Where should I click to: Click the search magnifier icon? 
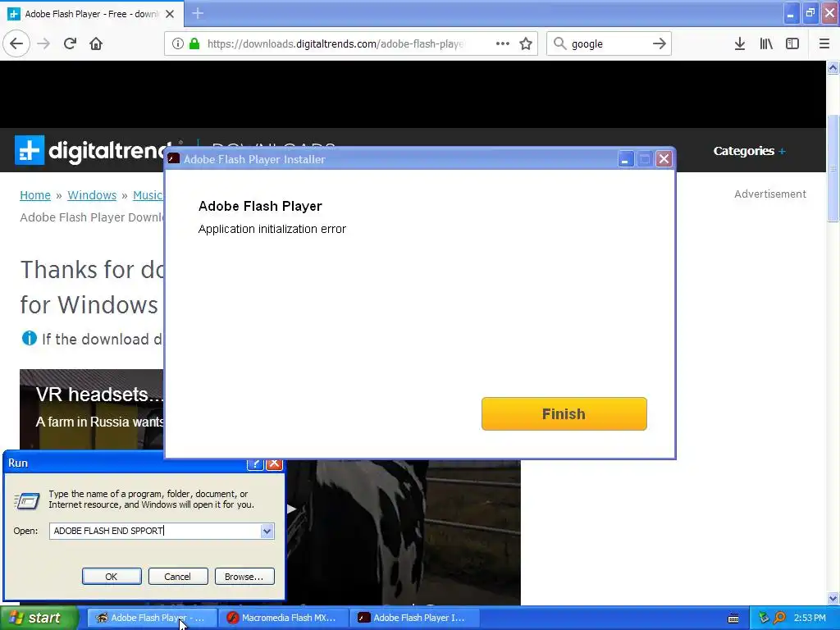tap(559, 43)
